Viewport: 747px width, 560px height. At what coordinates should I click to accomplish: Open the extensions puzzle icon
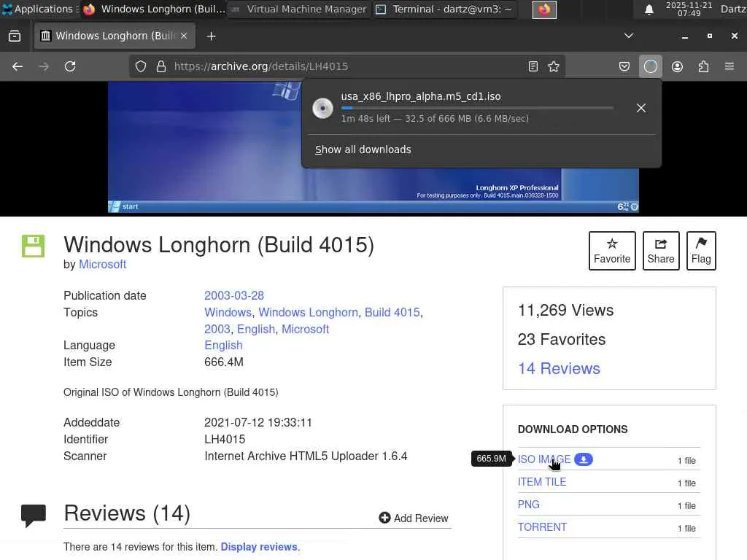703,66
